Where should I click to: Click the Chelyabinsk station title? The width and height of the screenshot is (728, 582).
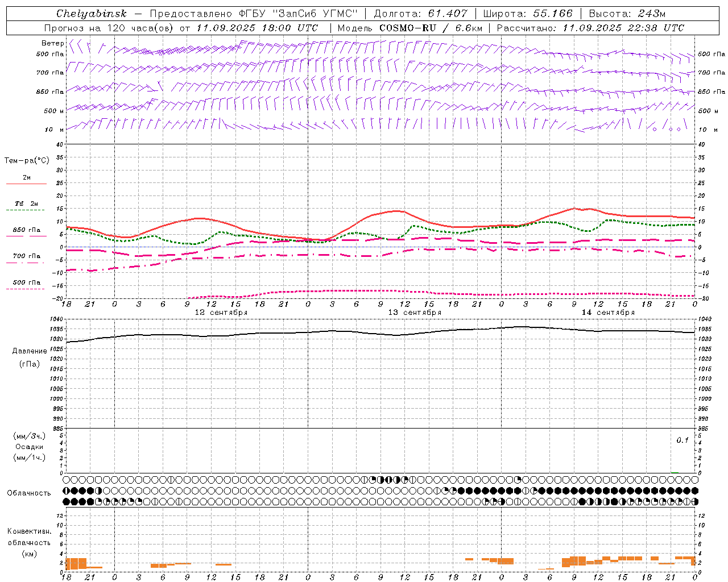pyautogui.click(x=91, y=14)
